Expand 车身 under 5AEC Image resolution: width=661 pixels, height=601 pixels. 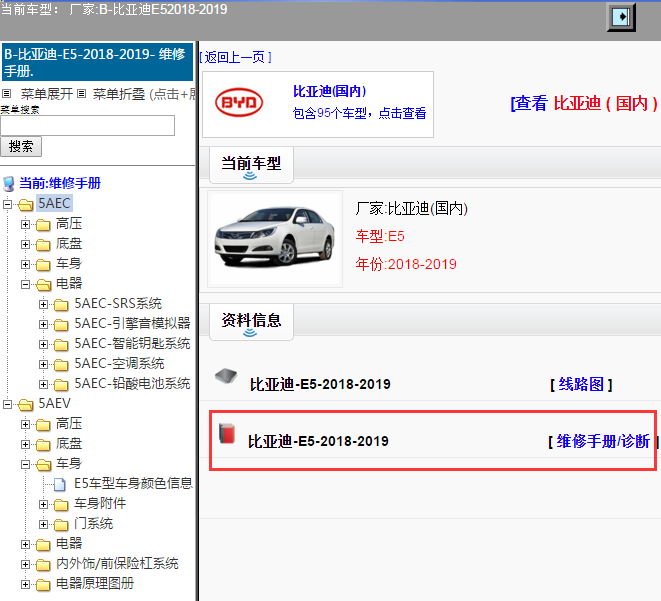[x=25, y=264]
